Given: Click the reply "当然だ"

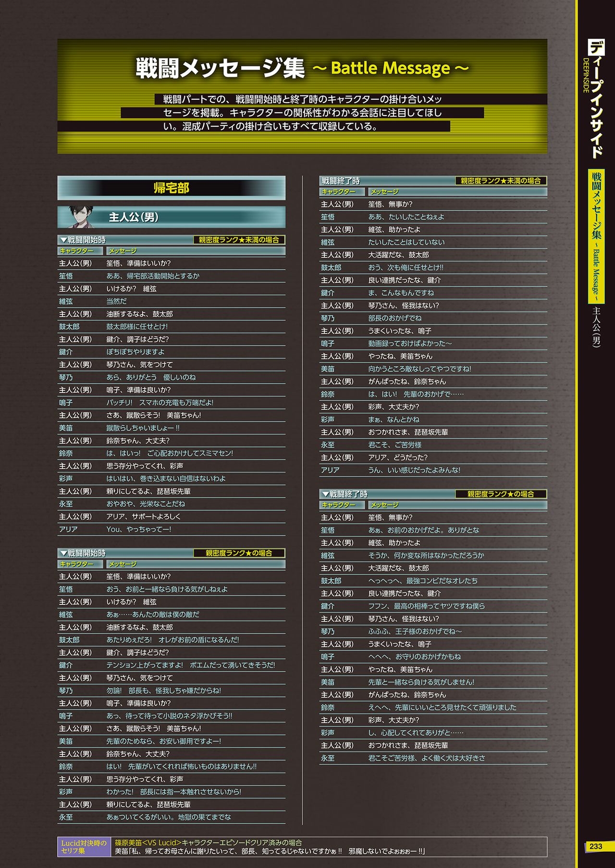Looking at the screenshot, I should (117, 301).
